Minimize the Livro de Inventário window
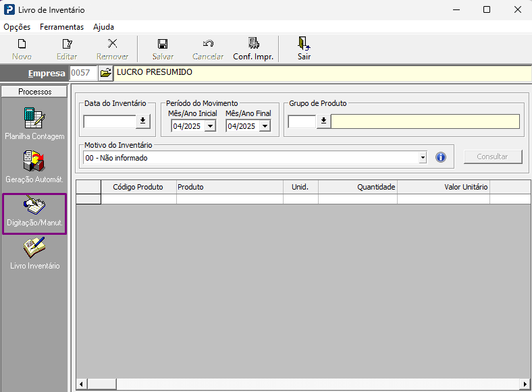The image size is (532, 392). tap(456, 9)
